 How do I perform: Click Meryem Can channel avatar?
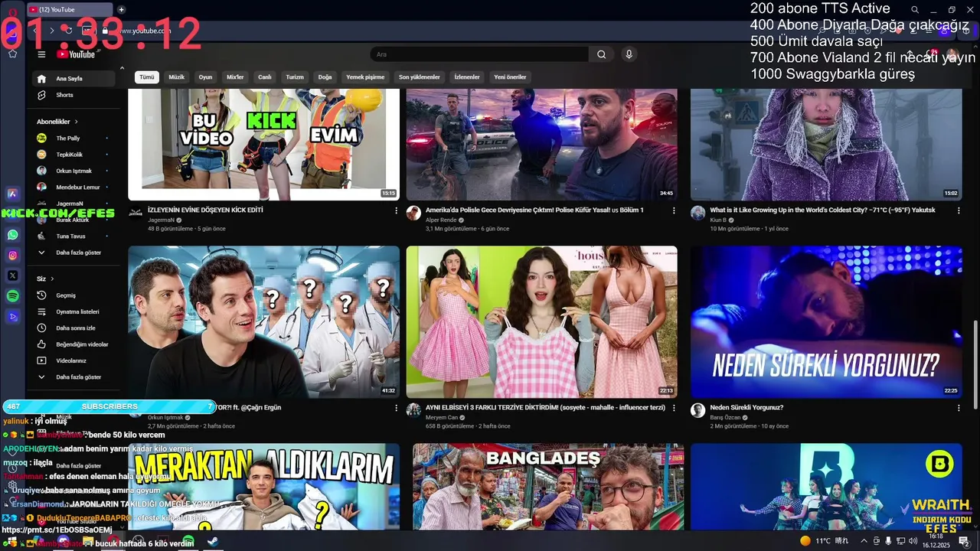413,410
